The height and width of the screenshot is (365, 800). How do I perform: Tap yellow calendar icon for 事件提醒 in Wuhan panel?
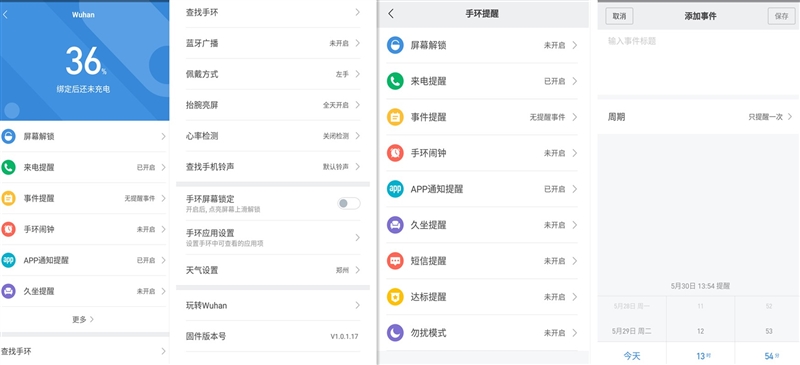pyautogui.click(x=8, y=198)
